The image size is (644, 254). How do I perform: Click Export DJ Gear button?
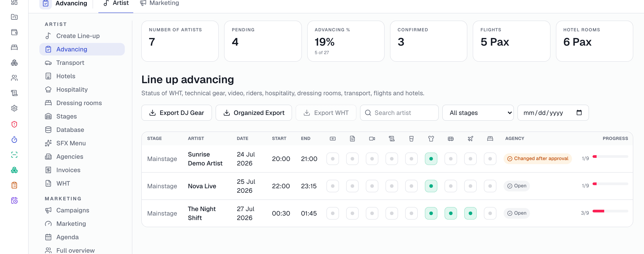pyautogui.click(x=176, y=113)
